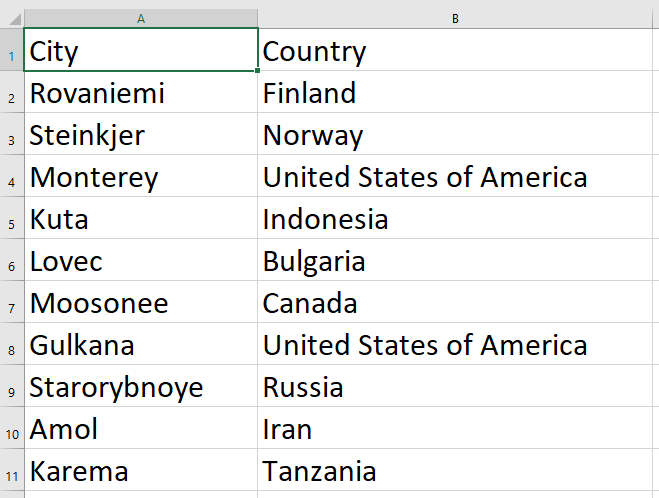This screenshot has height=498, width=659.
Task: Select column A header
Action: tap(141, 19)
